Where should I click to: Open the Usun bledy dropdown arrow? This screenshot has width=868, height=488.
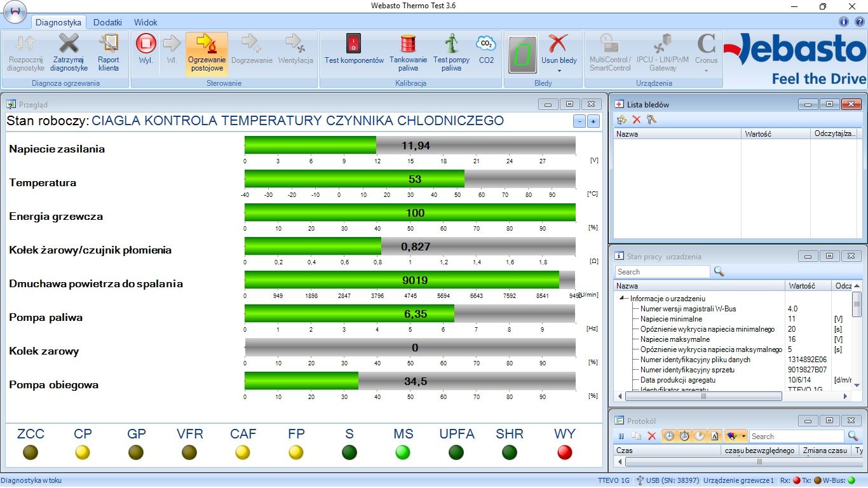[x=559, y=70]
